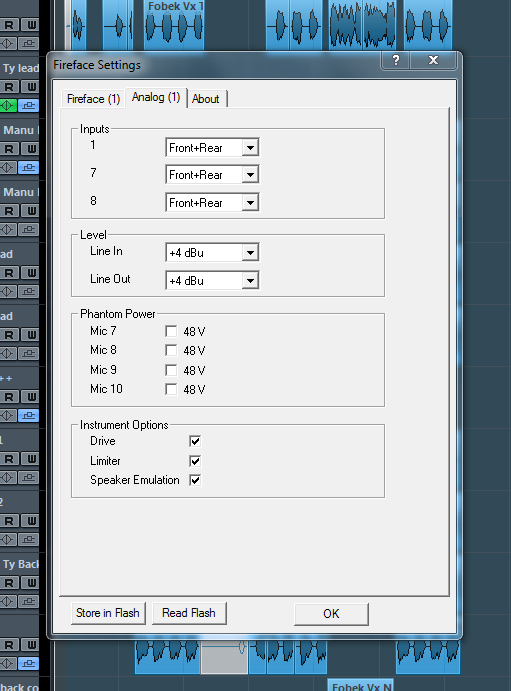
Task: Select the Fobek Vx audio clip at top
Action: (174, 24)
